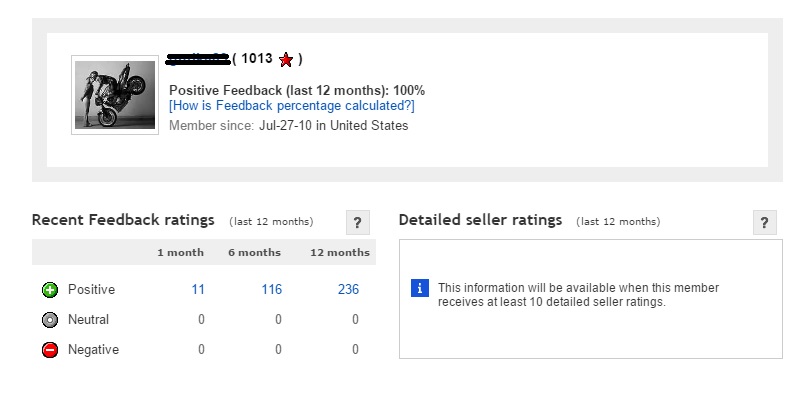Click the 1013 feedback score number
Image resolution: width=791 pixels, height=393 pixels.
pos(257,59)
